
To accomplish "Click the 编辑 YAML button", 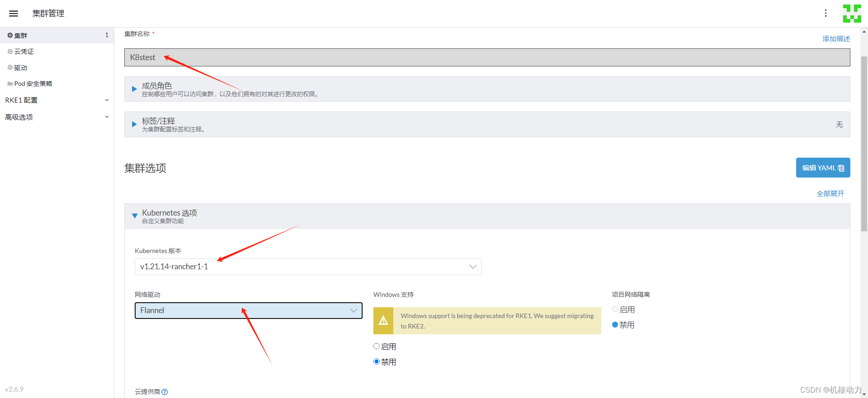I will tap(823, 168).
